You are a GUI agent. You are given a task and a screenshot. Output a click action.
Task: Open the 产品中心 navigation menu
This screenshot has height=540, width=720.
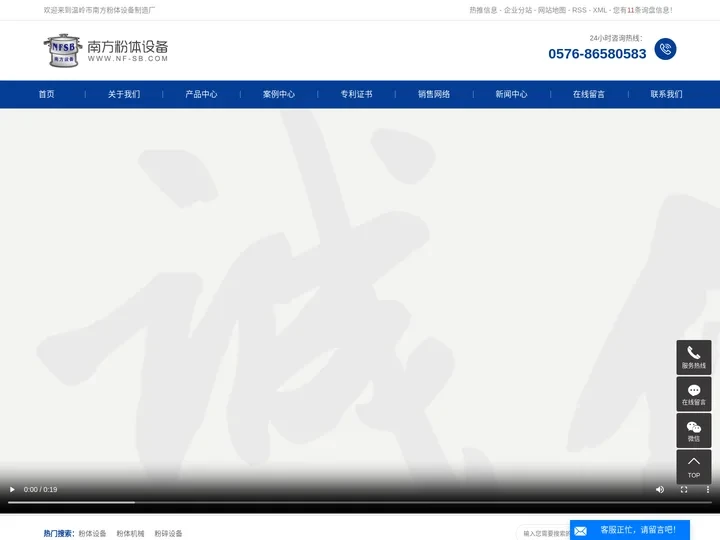[x=201, y=94]
